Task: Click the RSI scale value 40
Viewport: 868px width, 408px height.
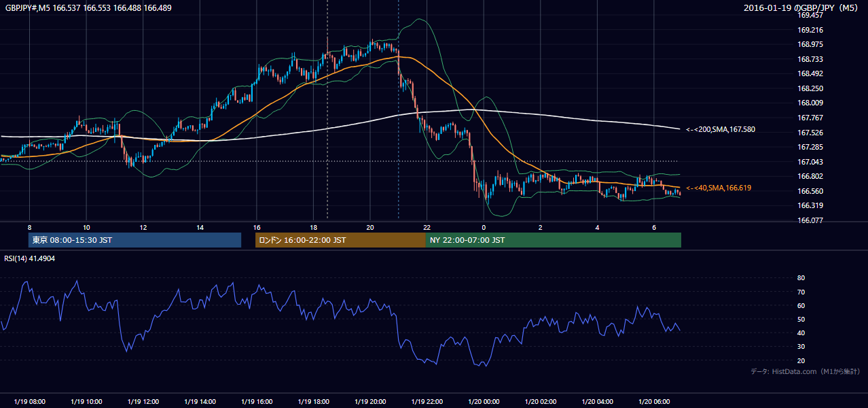Action: [x=801, y=333]
